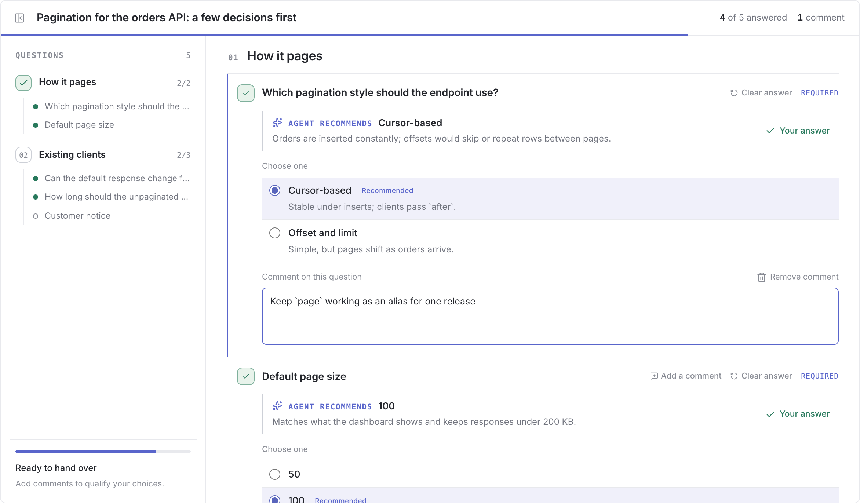Click the reset icon by Clear answer for pagination style
Screen dimensions: 860x504
[x=734, y=93]
